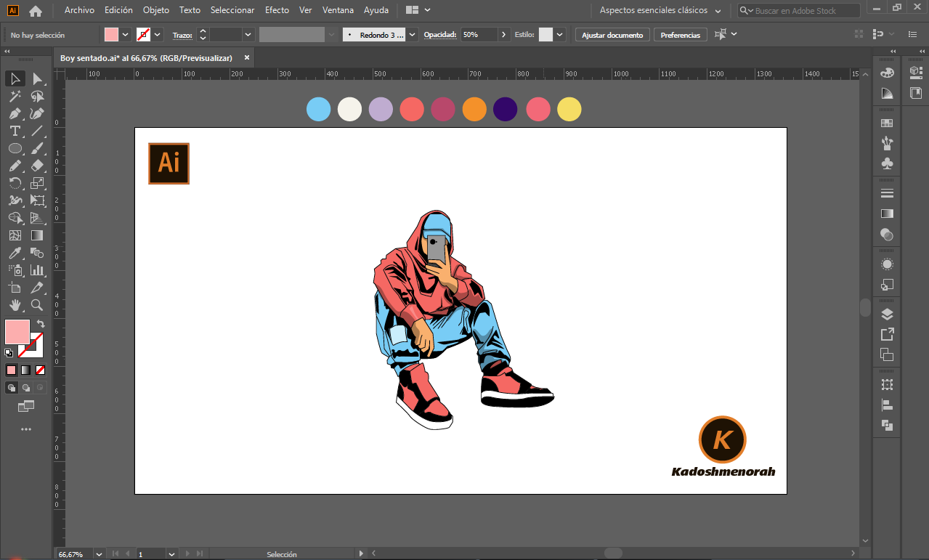
Task: Set paint mode to Color
Action: [12, 370]
